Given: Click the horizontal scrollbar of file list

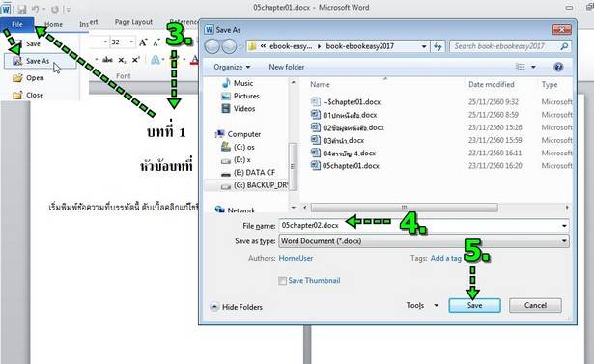Looking at the screenshot, I should click(404, 208).
